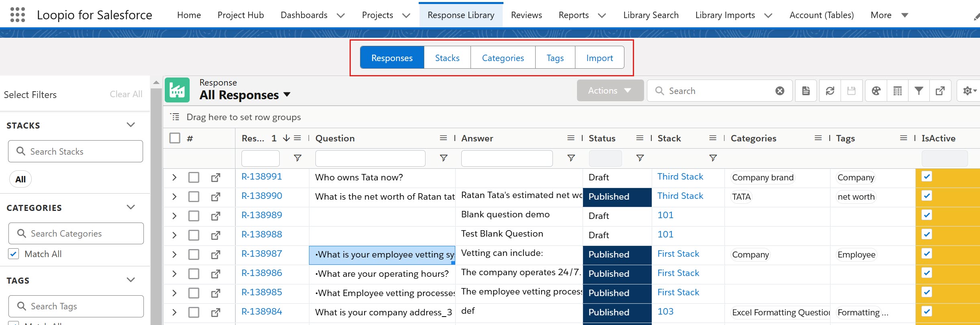Collapse the CATEGORIES filter section
The image size is (980, 325).
coord(131,207)
